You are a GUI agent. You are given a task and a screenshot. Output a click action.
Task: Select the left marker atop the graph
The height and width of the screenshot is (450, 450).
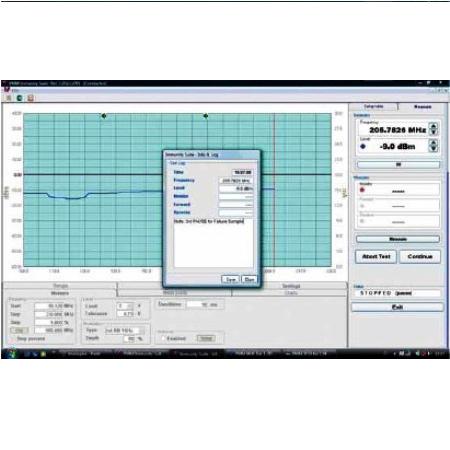click(104, 116)
